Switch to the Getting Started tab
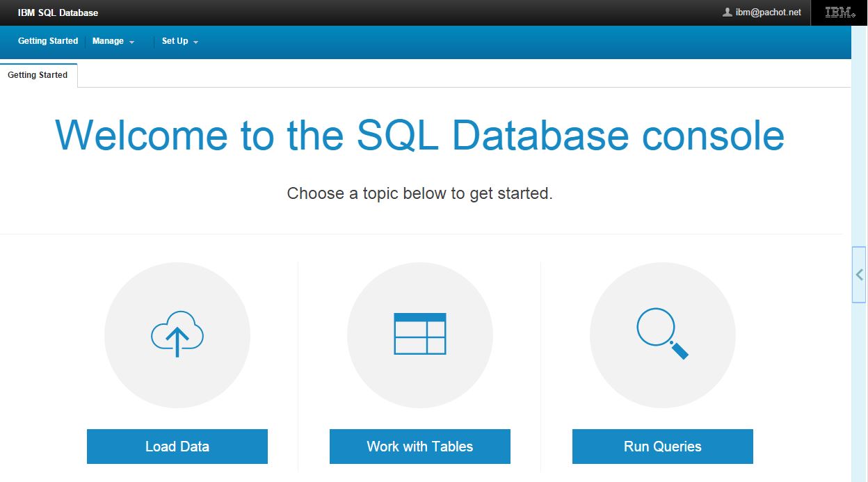 38,75
